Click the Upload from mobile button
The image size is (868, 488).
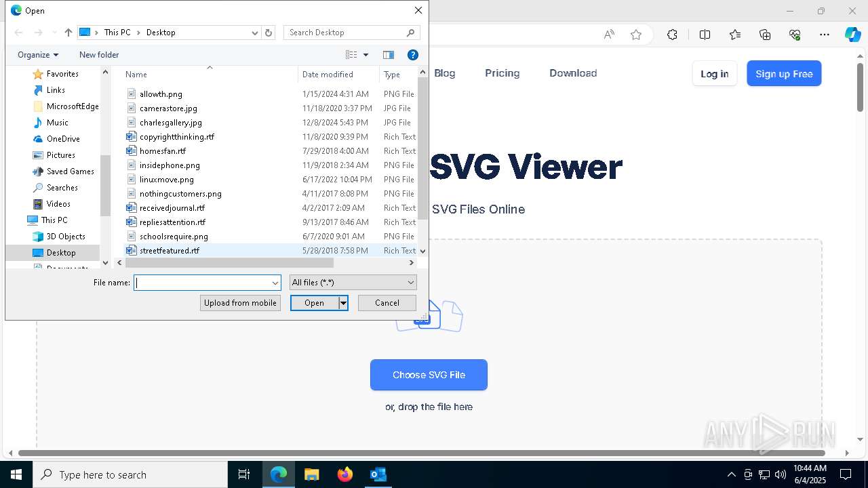(x=240, y=303)
